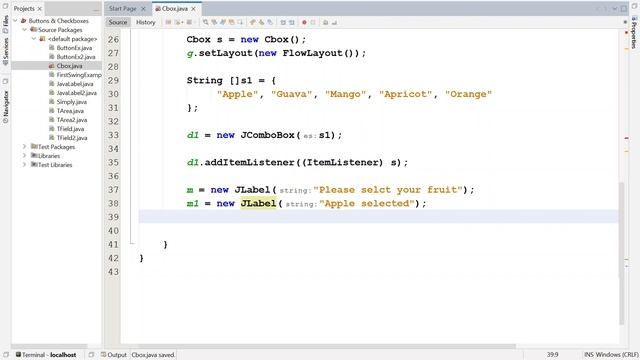Select Simply.java in project tree
This screenshot has width=640, height=360.
coord(71,102)
